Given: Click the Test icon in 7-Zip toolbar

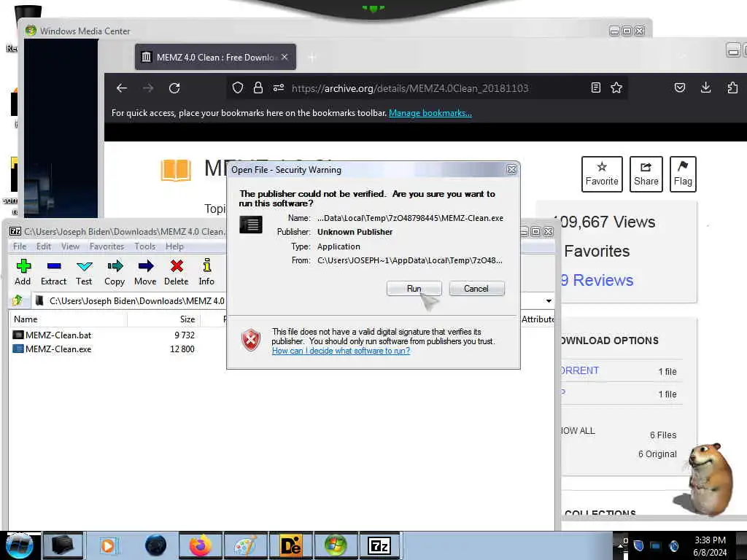Looking at the screenshot, I should (x=84, y=273).
